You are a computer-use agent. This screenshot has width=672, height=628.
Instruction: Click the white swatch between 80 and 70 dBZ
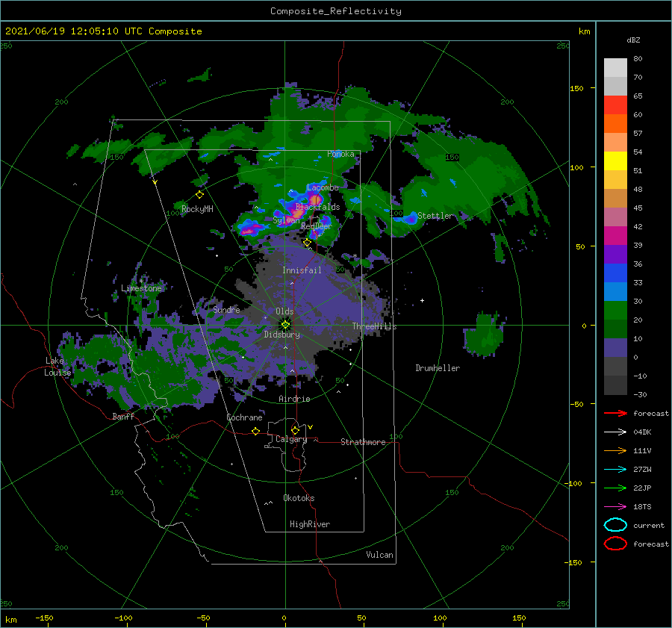click(x=615, y=68)
